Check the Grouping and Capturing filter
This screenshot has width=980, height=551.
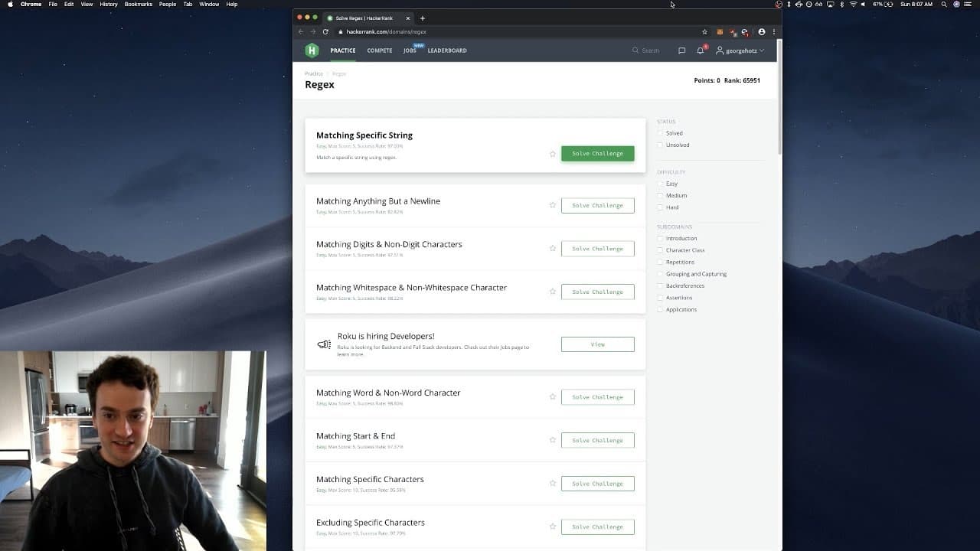tap(660, 274)
